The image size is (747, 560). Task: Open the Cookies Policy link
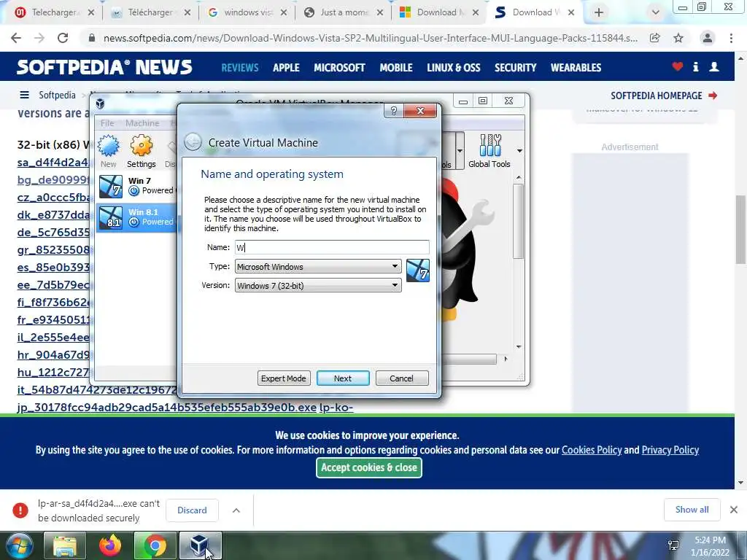point(592,450)
